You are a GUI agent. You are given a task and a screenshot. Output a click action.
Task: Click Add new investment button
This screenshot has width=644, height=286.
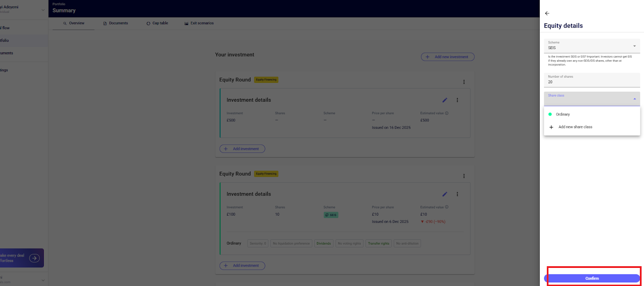click(x=448, y=57)
